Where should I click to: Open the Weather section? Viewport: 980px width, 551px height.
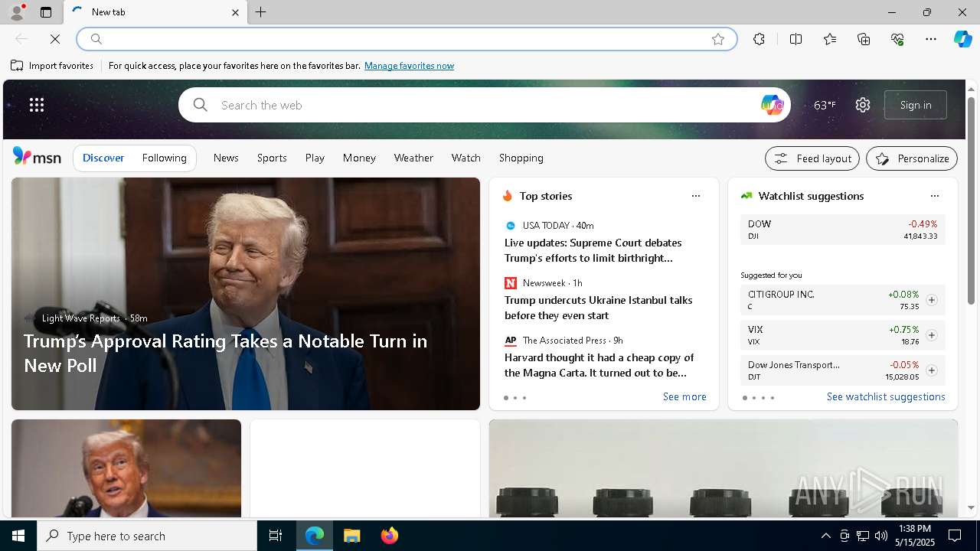tap(413, 158)
